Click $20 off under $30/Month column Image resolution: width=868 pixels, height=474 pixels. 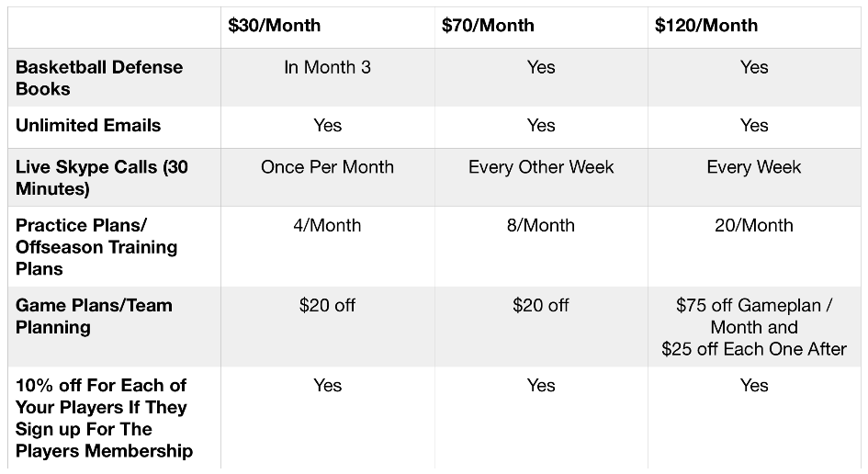coord(327,306)
